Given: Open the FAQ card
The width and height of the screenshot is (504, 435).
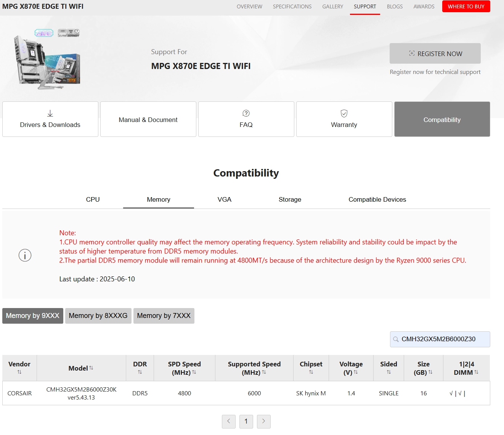Looking at the screenshot, I should 246,119.
